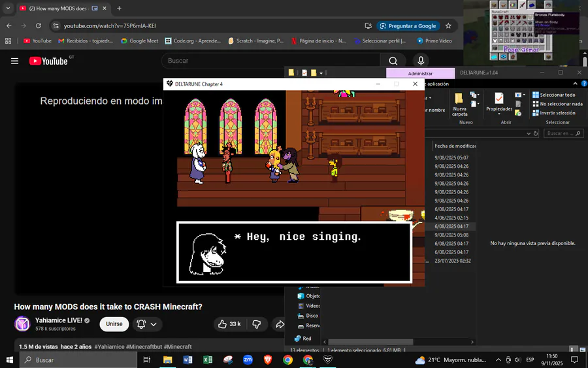Click the Windows taskbar Buscar search box

(78, 360)
